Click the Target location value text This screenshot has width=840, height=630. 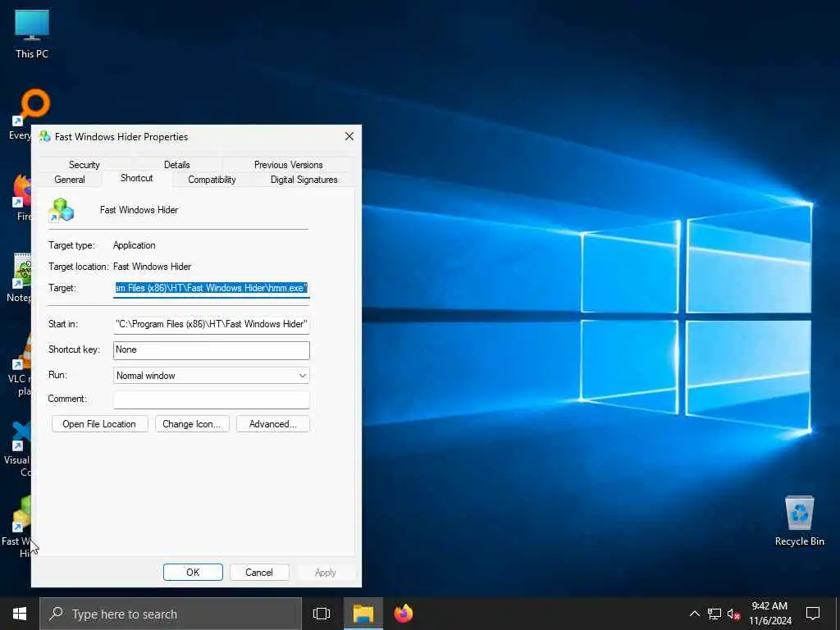tap(152, 267)
